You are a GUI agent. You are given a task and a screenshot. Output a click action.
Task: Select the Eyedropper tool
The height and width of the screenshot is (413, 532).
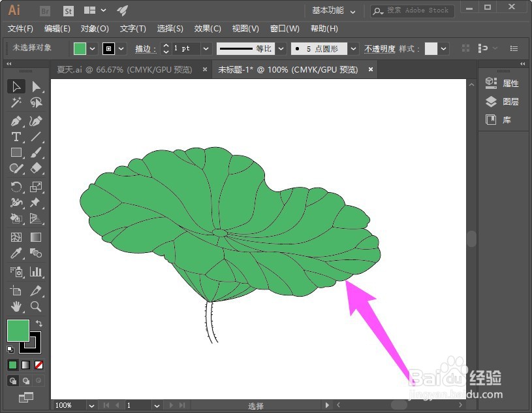click(16, 253)
